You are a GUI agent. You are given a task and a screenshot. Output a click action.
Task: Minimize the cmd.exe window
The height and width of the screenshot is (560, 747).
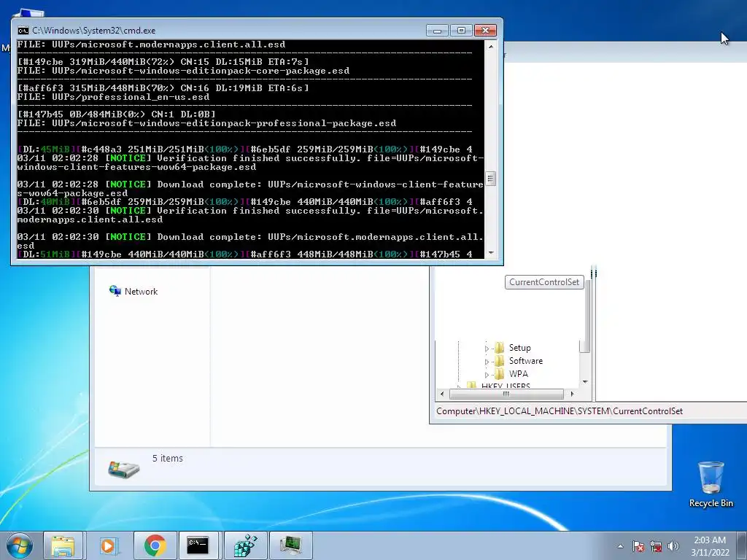tap(437, 31)
